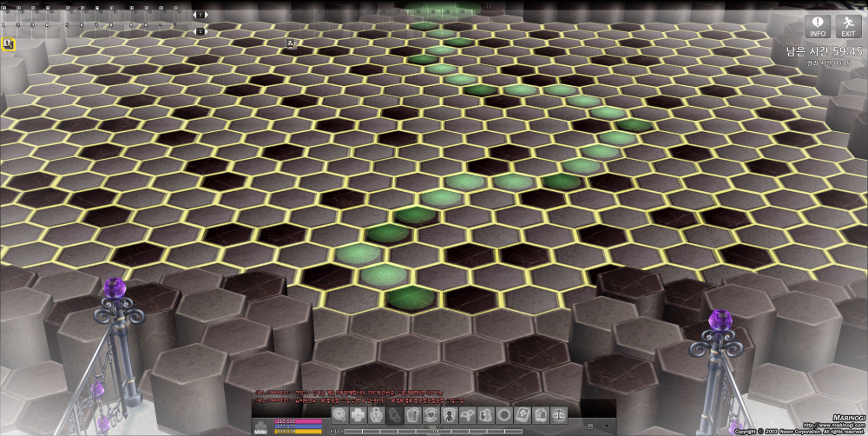This screenshot has width=868, height=436.
Task: Open the globe world icon in toolbar
Action: pos(504,414)
